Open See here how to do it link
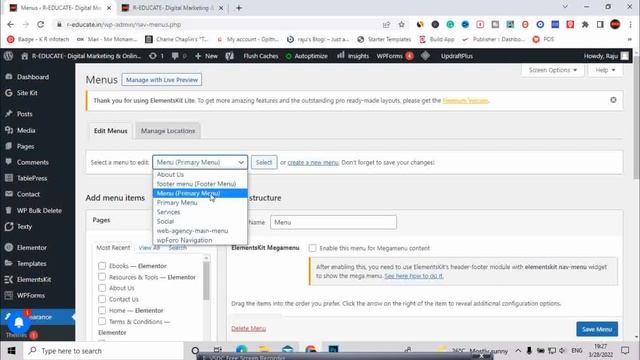This screenshot has width=640, height=360. (414, 276)
